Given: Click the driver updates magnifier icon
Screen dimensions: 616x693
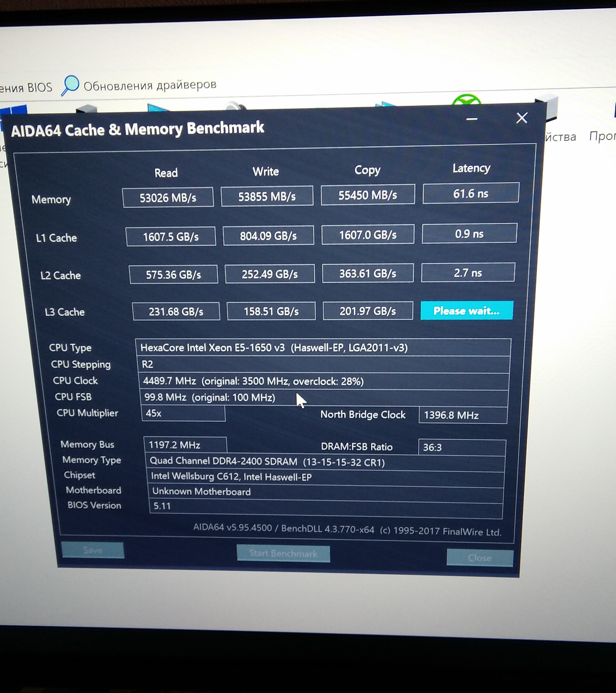Looking at the screenshot, I should coord(70,85).
